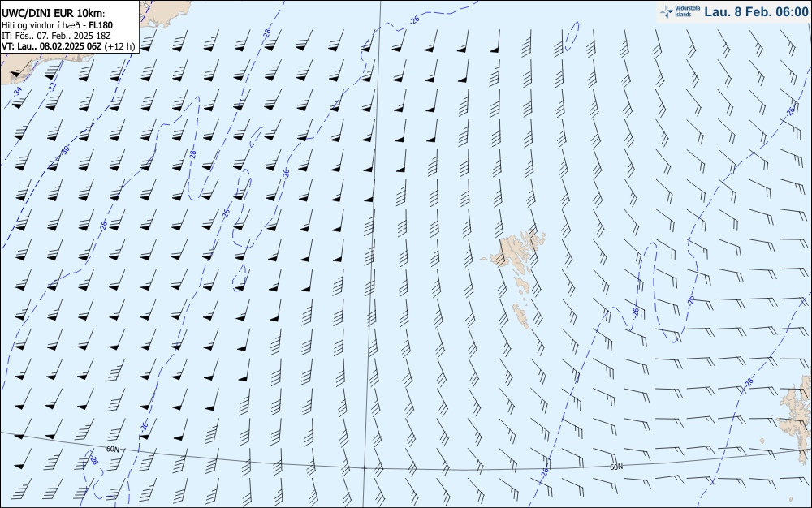Click the -32 isotherm label
The image size is (812, 508).
(x=52, y=87)
